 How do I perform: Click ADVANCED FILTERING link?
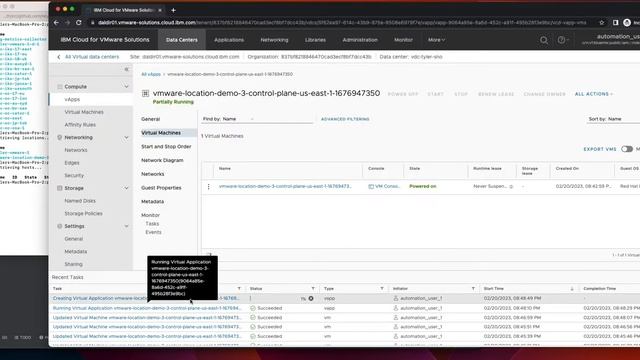click(345, 119)
